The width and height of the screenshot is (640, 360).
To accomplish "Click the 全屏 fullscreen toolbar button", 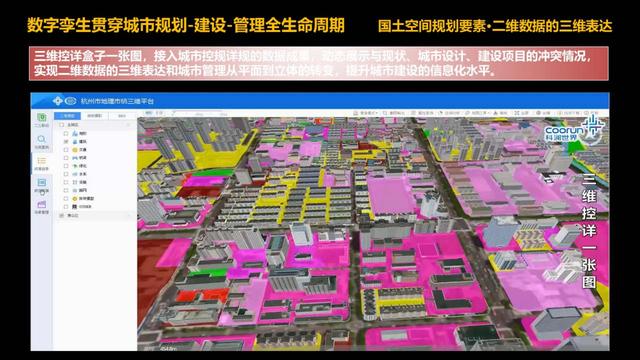I will point(521,113).
